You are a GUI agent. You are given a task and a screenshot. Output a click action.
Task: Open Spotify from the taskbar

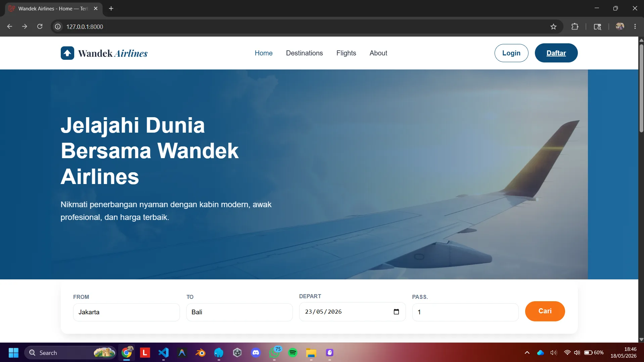293,353
